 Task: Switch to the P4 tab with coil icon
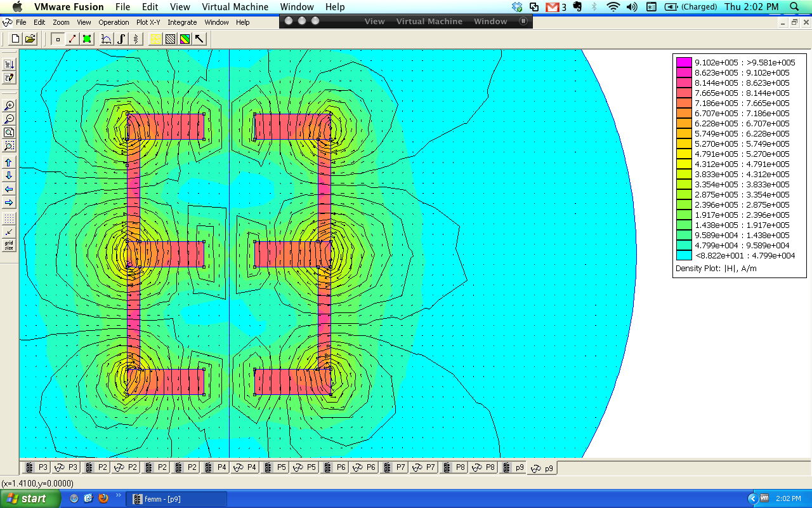click(215, 467)
